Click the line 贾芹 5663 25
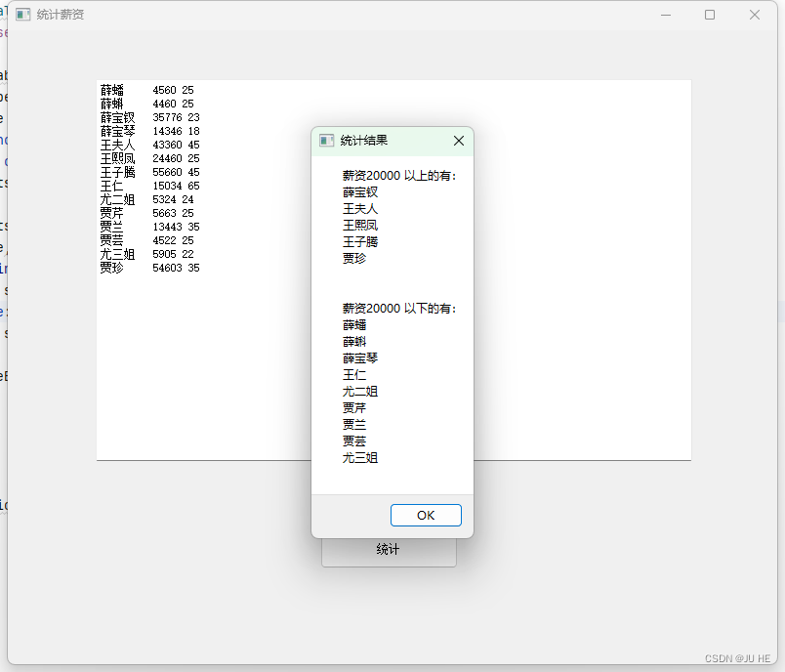Viewport: 785px width, 672px height. pos(146,213)
